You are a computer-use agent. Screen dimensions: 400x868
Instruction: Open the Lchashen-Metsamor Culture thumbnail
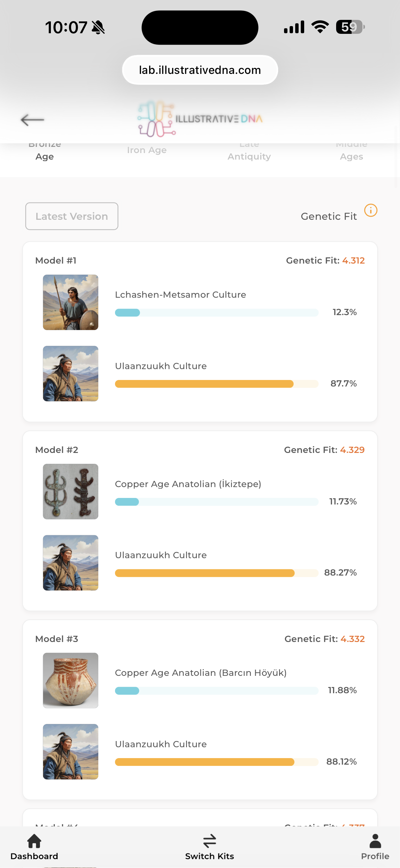click(x=71, y=302)
